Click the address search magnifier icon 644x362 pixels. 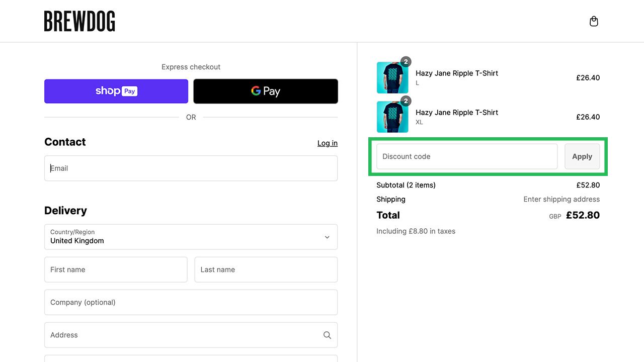(327, 335)
